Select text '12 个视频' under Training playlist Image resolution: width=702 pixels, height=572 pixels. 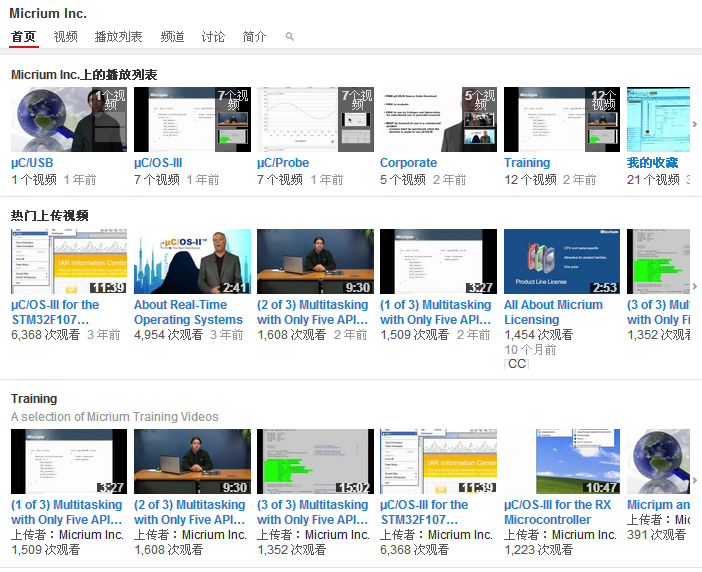pyautogui.click(x=531, y=180)
